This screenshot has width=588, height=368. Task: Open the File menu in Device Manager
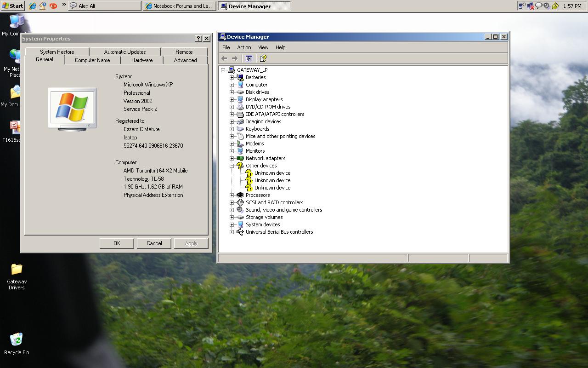(226, 47)
